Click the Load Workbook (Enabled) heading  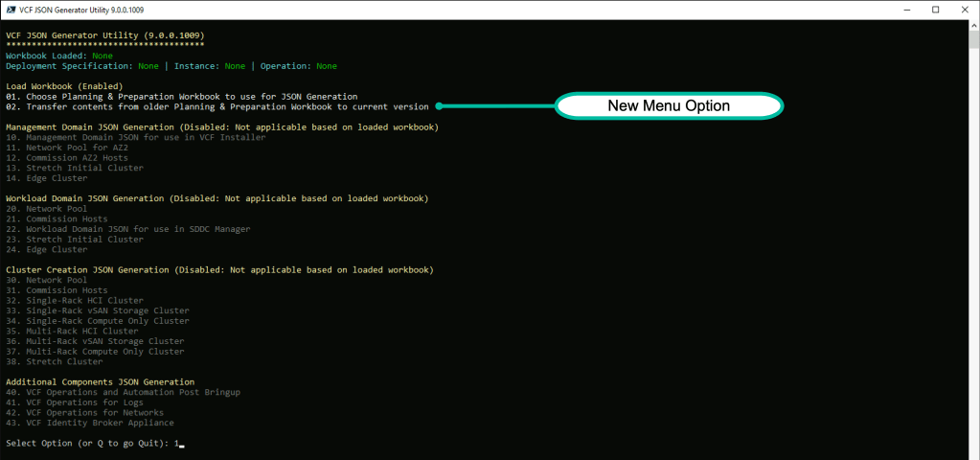[x=64, y=85]
